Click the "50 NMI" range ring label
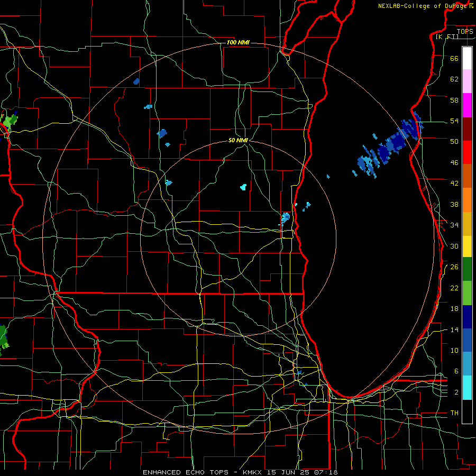Viewport: 476px width, 476px height. click(238, 140)
